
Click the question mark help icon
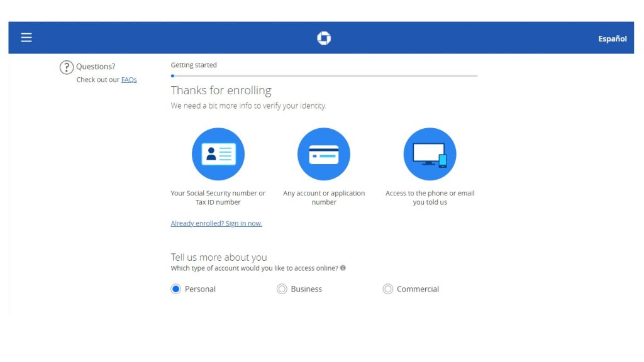click(x=66, y=67)
